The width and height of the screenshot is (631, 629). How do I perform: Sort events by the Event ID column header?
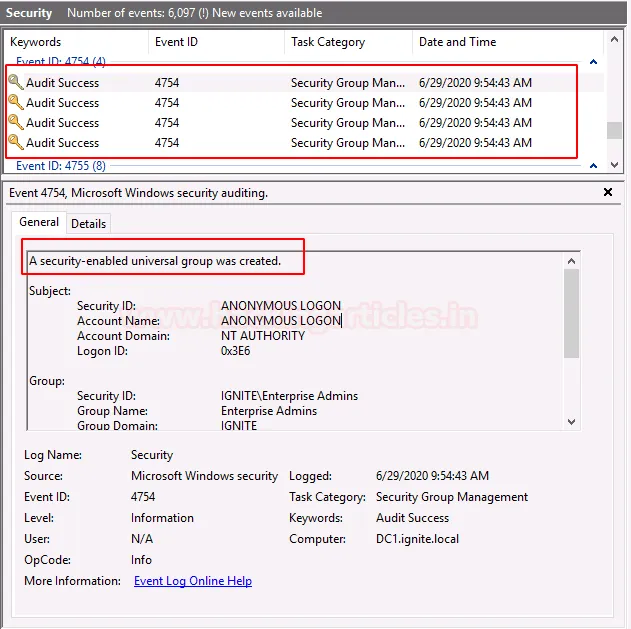click(176, 42)
